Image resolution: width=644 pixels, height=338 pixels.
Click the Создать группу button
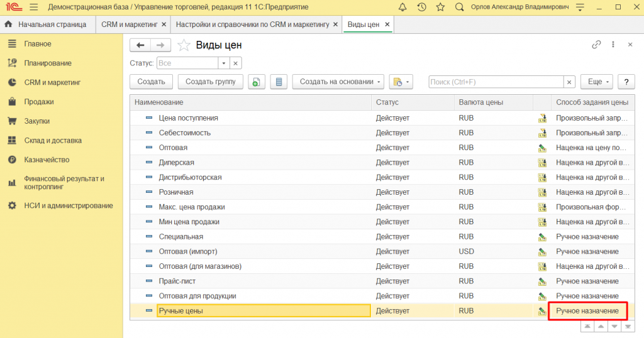click(210, 82)
